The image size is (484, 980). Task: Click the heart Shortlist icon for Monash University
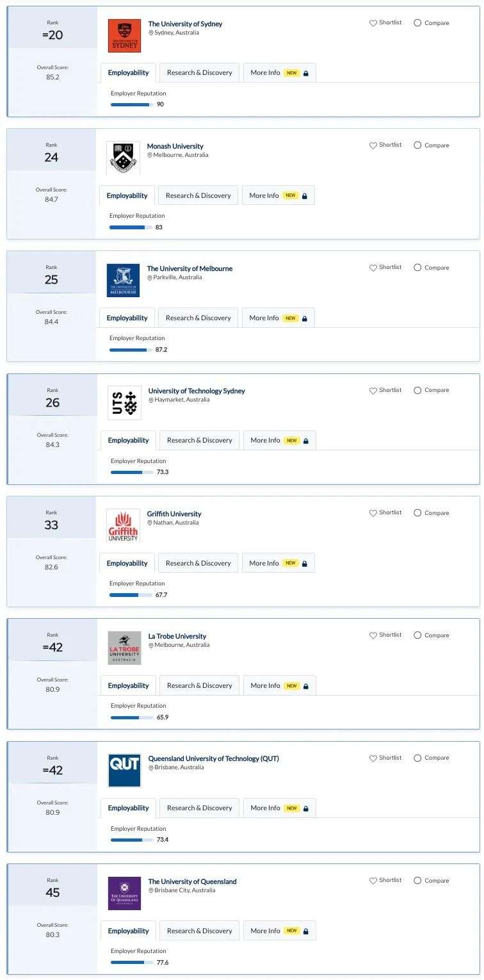point(373,145)
